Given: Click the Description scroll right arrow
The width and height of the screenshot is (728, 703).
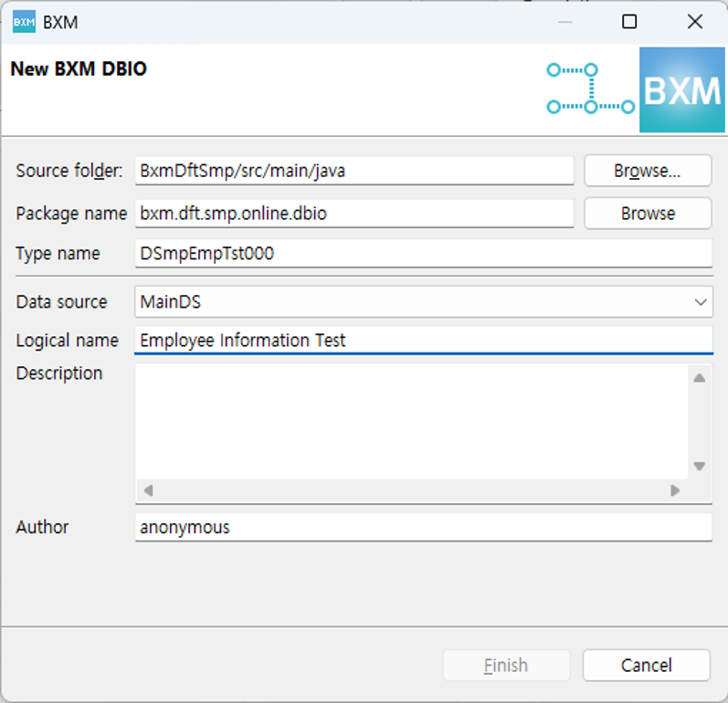Looking at the screenshot, I should tap(675, 490).
